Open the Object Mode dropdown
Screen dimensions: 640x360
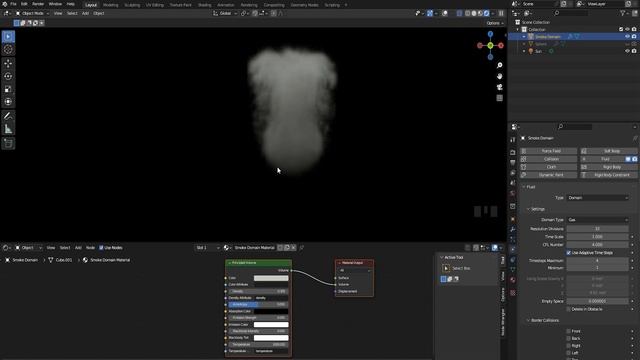[x=32, y=13]
